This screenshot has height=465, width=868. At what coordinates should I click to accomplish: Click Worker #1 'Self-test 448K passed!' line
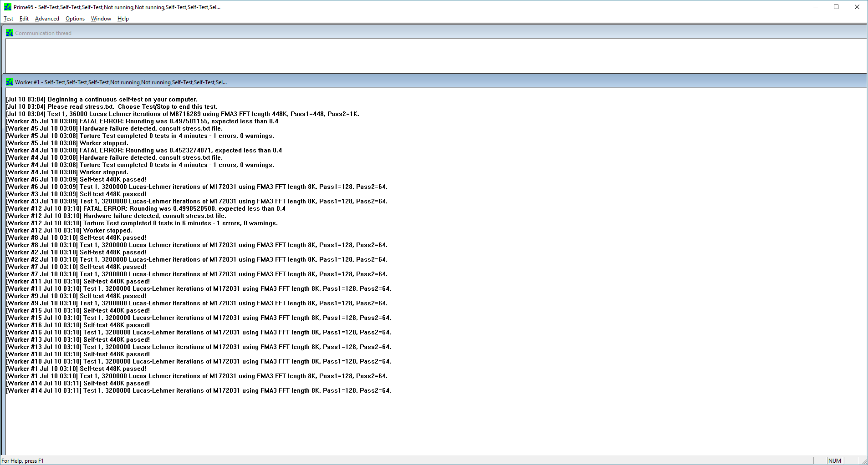(x=76, y=369)
